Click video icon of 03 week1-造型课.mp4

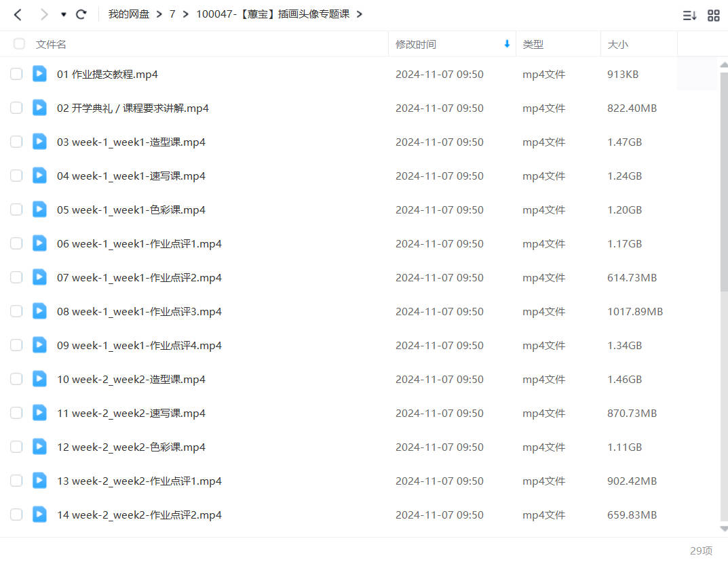[39, 142]
